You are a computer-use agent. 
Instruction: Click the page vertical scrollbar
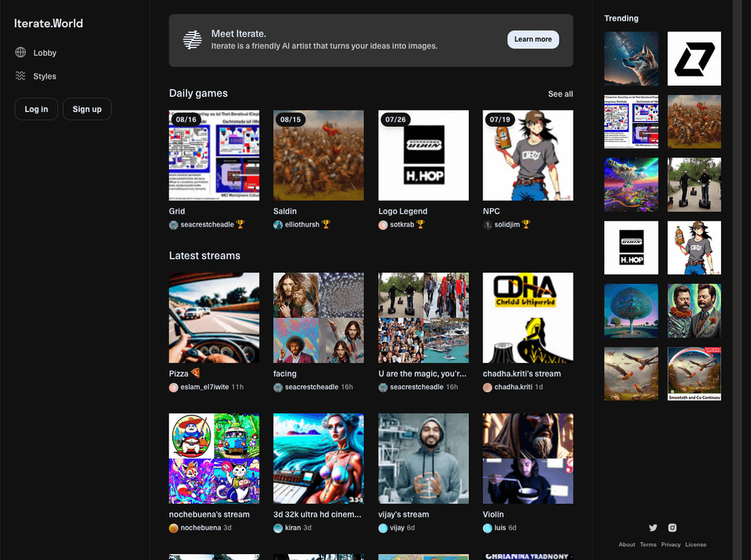click(x=736, y=280)
